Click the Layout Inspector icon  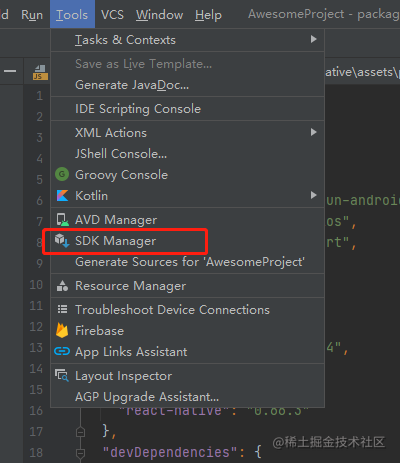tap(62, 375)
